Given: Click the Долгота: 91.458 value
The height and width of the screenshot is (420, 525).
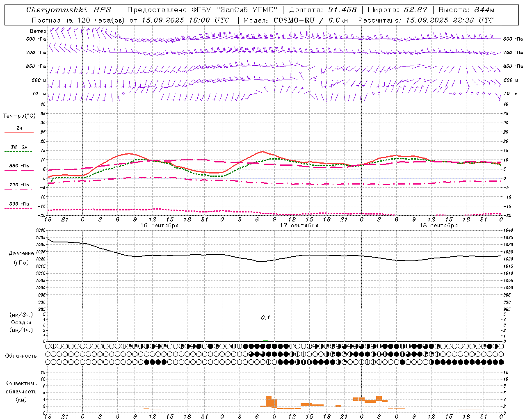Looking at the screenshot, I should click(323, 10).
